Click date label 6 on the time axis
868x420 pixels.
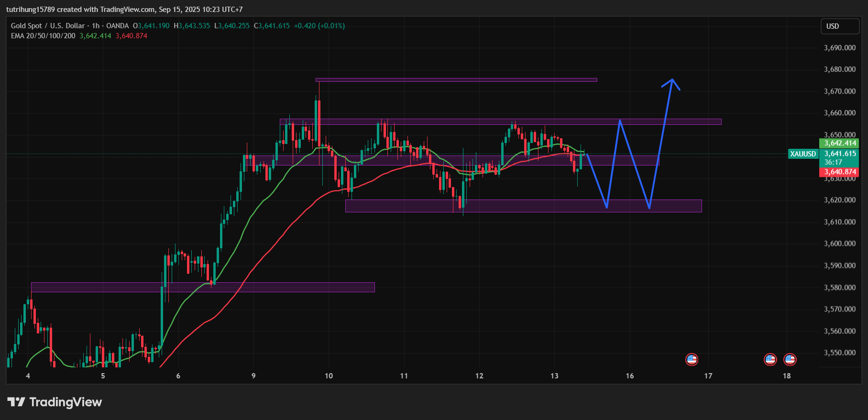[x=178, y=376]
